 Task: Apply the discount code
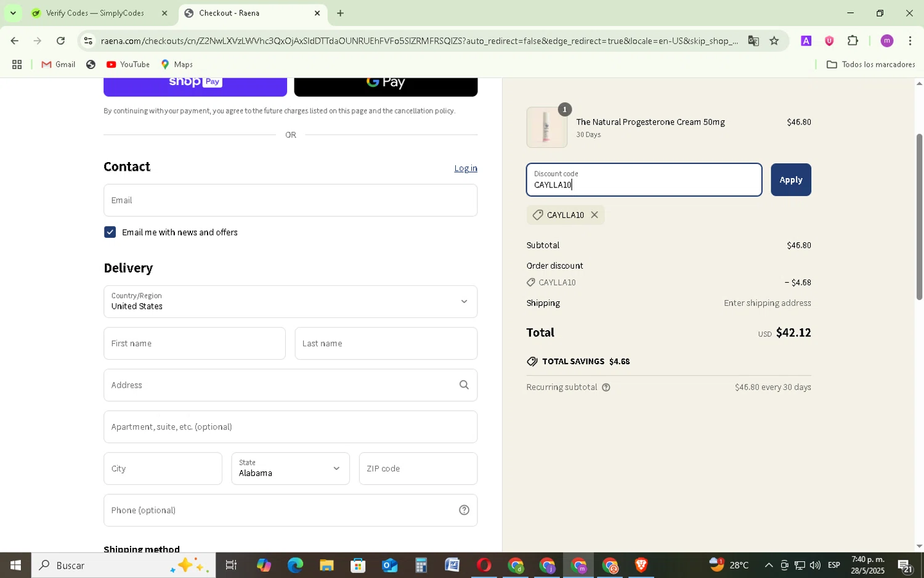pos(790,180)
